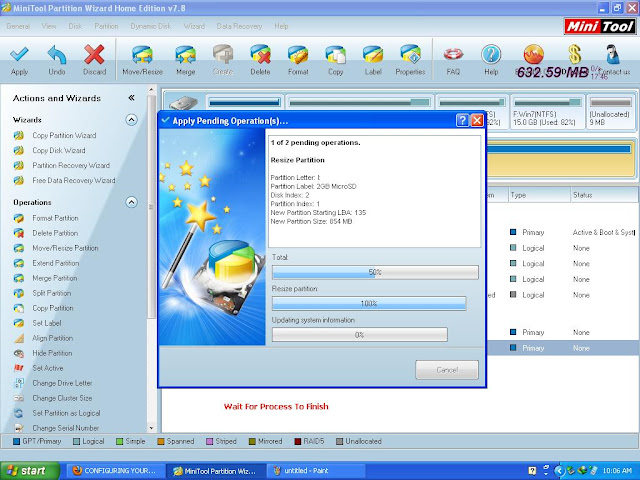The width and height of the screenshot is (640, 480).
Task: Switch to the Firefox CONFIGURING YOUR taskbar item
Action: point(116,471)
